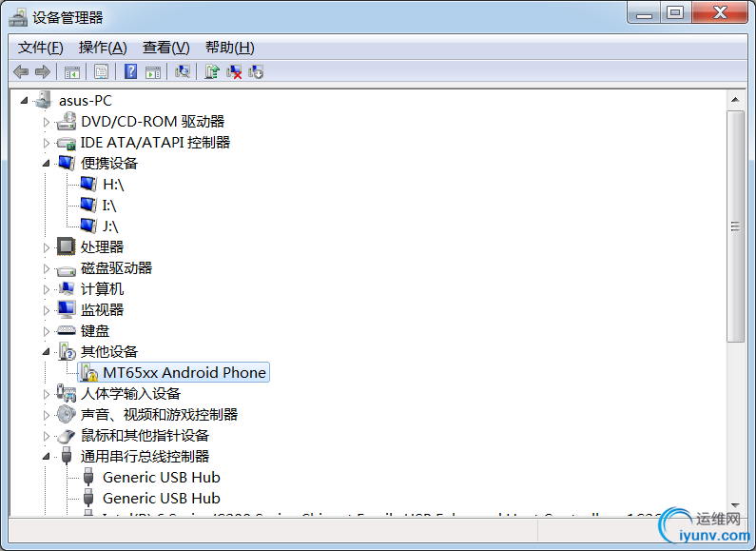This screenshot has height=551, width=756.
Task: Open the Properties toolbar icon
Action: (x=101, y=72)
